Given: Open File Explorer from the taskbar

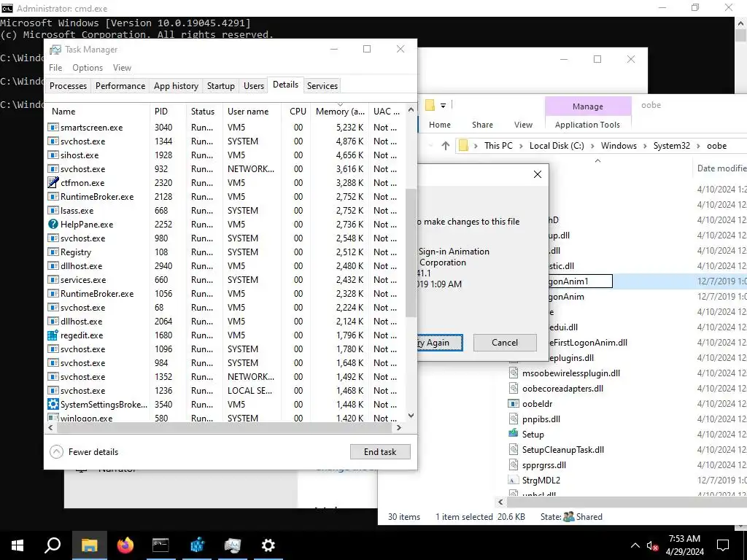Looking at the screenshot, I should (x=89, y=545).
